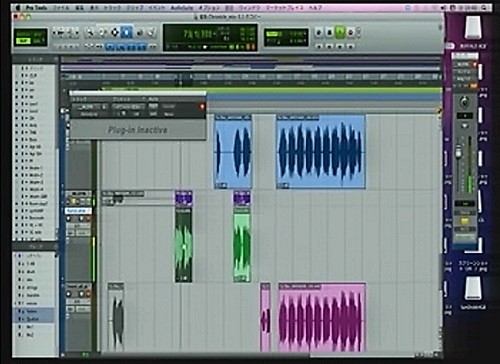
Task: Click the red button at top of mixer strip
Action: point(474,65)
